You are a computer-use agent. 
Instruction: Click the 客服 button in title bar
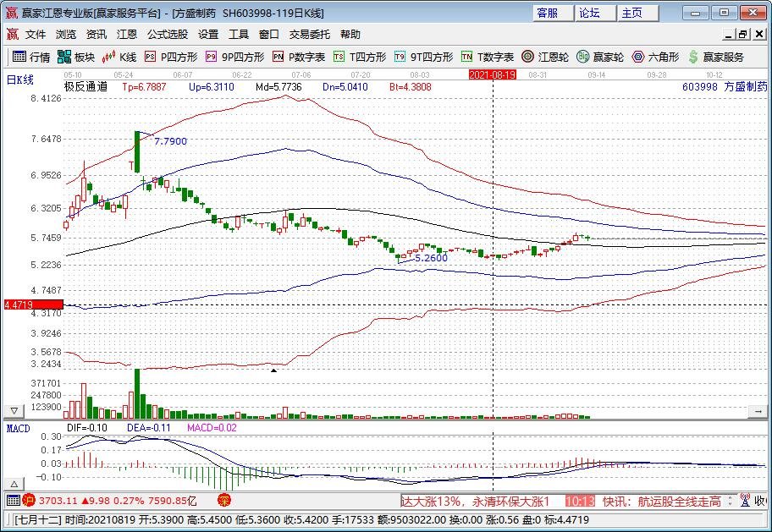pos(548,13)
